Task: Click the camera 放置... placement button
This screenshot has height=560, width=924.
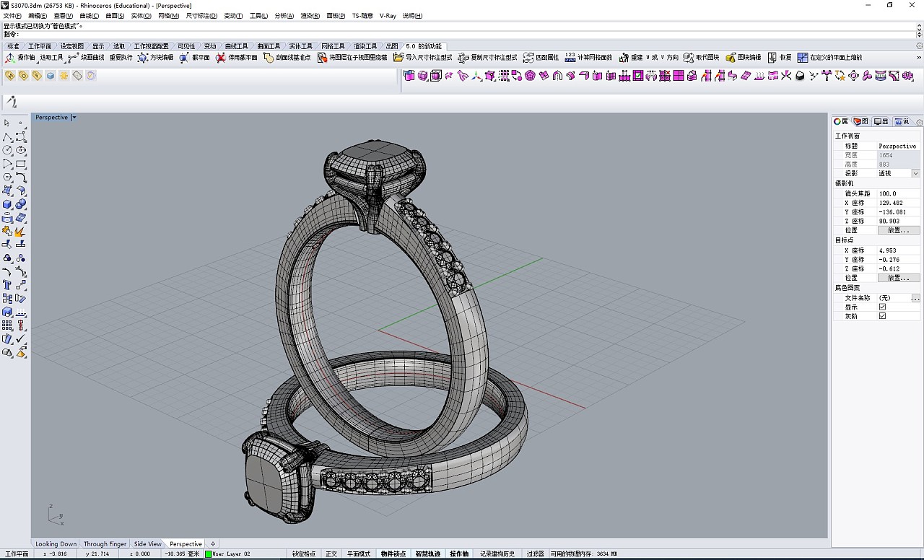Action: click(x=897, y=229)
